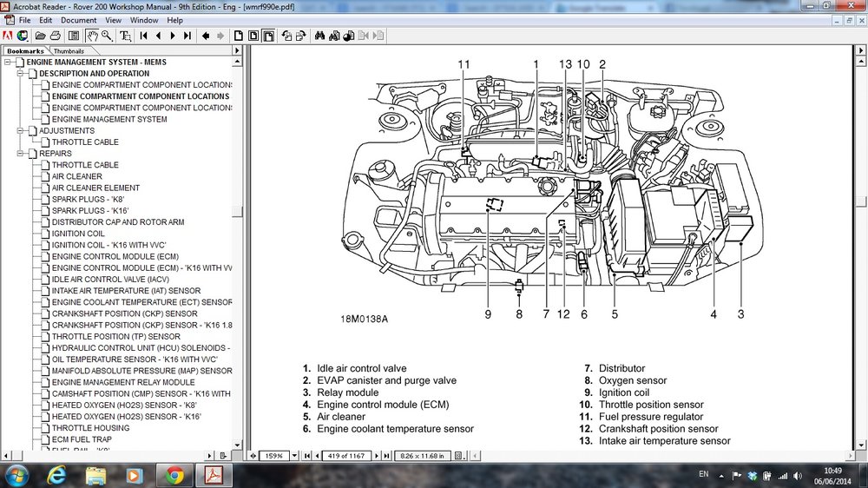Open the File menu
868x488 pixels.
pos(25,20)
